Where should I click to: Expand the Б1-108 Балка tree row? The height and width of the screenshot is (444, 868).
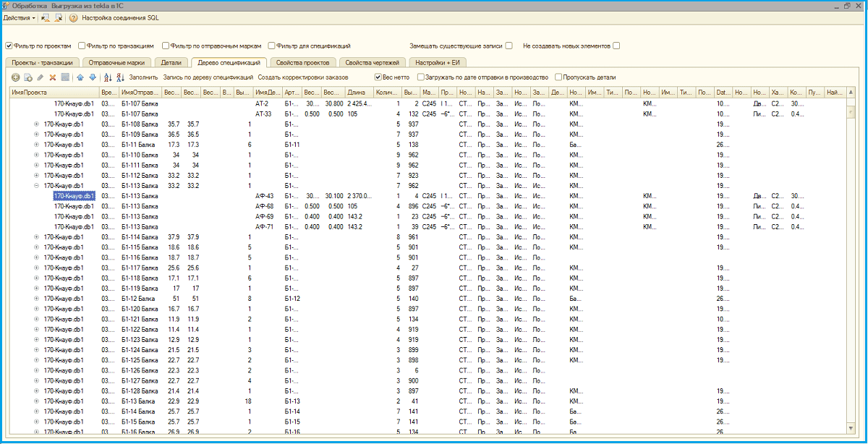point(36,124)
